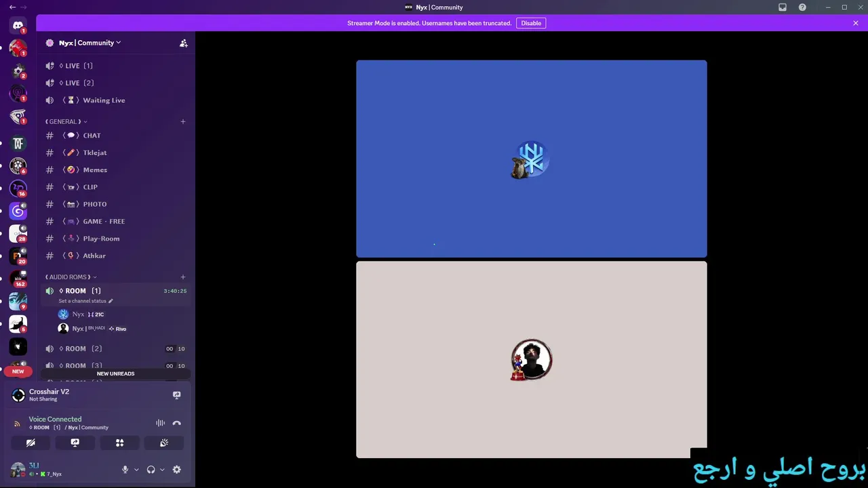The height and width of the screenshot is (488, 868).
Task: Toggle headphones deafen
Action: [x=151, y=470]
